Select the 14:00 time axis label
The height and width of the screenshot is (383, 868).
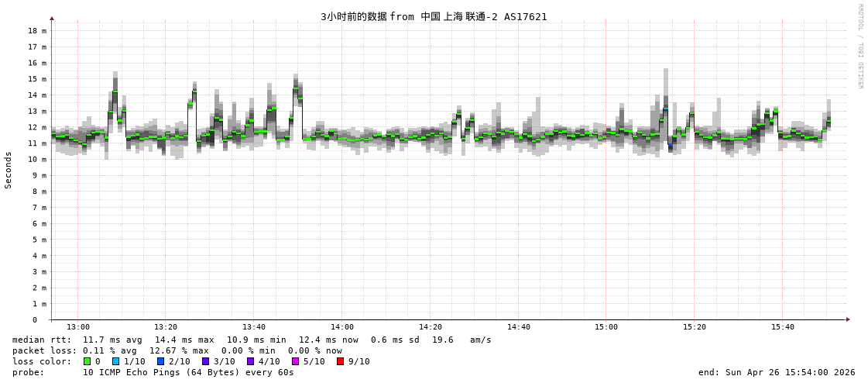click(341, 327)
